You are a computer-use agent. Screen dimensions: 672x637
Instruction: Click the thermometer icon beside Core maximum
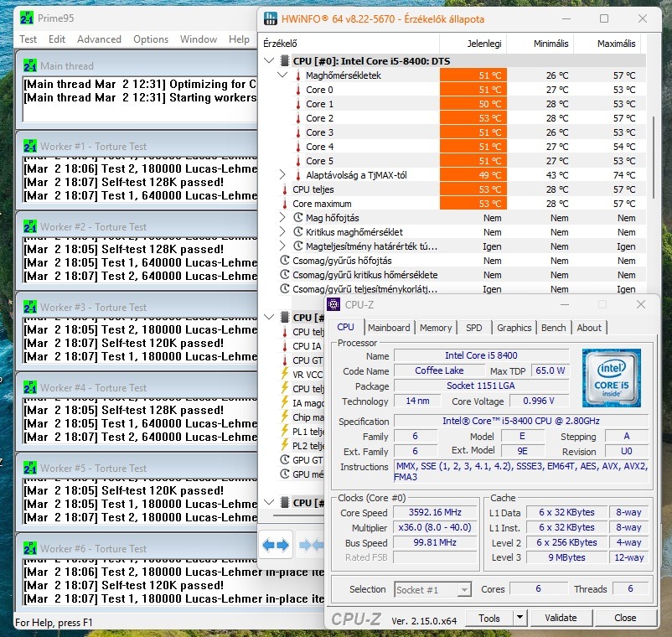285,204
